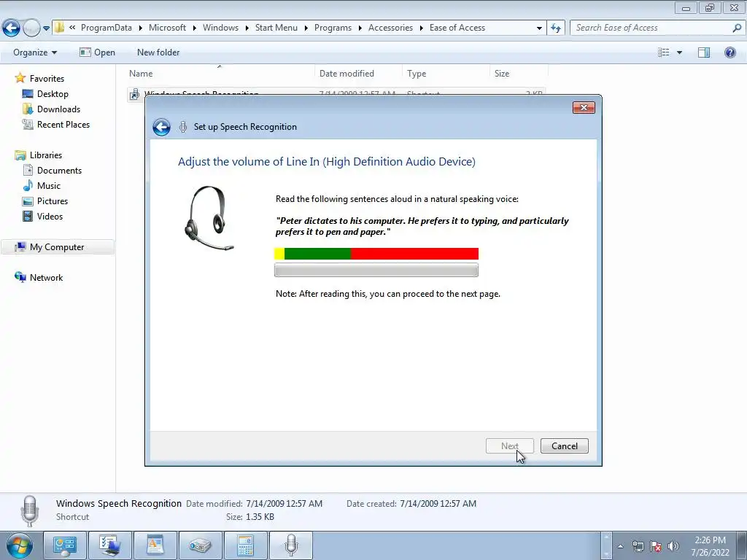The image size is (747, 560).
Task: Click the speaker volume tray icon
Action: (673, 546)
